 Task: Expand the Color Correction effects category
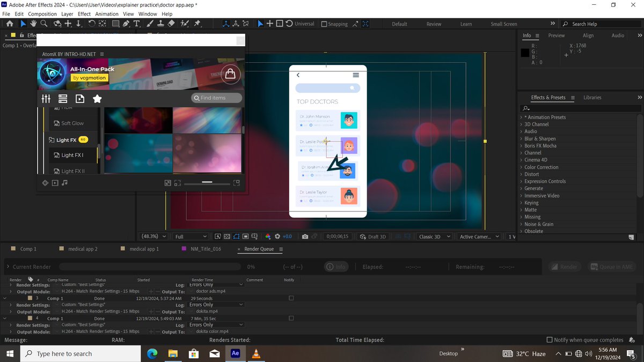[x=541, y=167]
